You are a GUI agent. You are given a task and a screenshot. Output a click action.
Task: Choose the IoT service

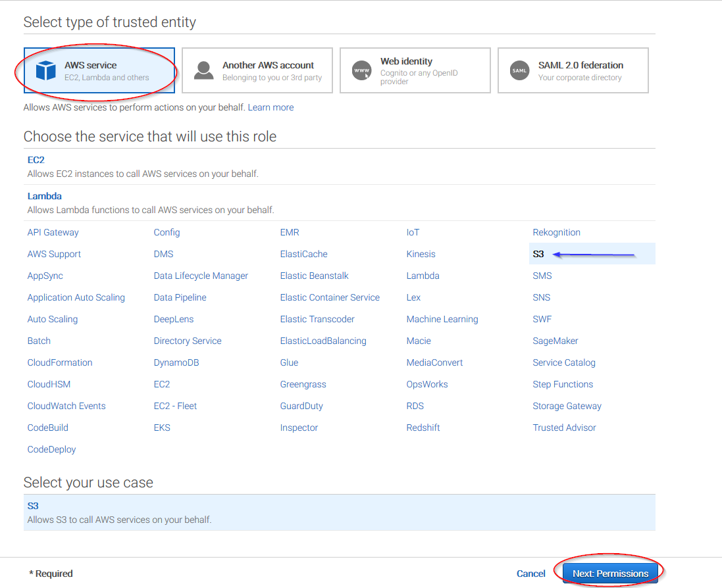tap(413, 232)
